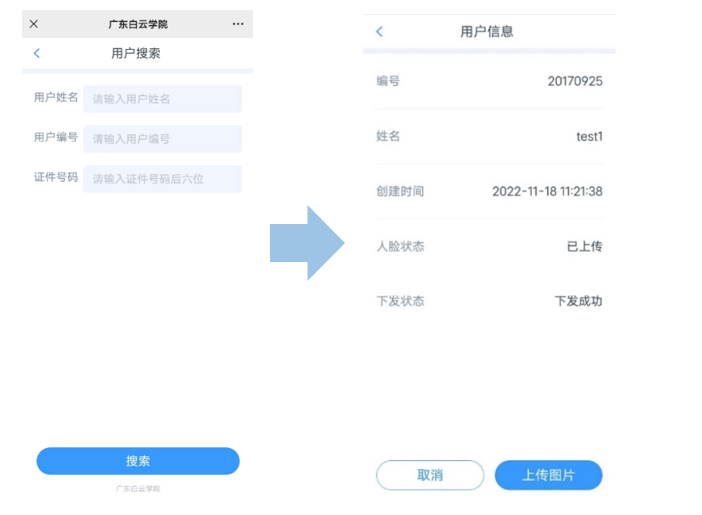The width and height of the screenshot is (702, 515).
Task: Open the three-dot more options menu
Action: click(238, 24)
